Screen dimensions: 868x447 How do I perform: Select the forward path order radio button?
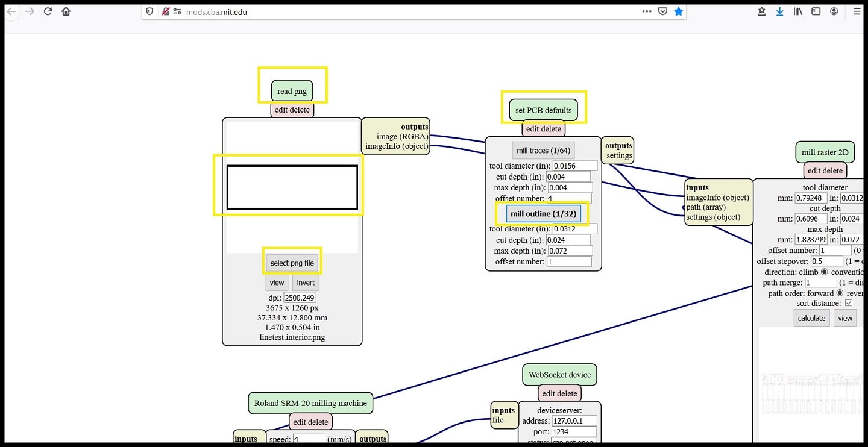[840, 293]
